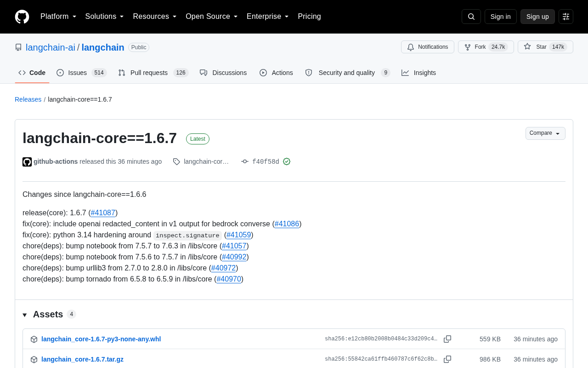Open pull request #41057

[x=234, y=246]
